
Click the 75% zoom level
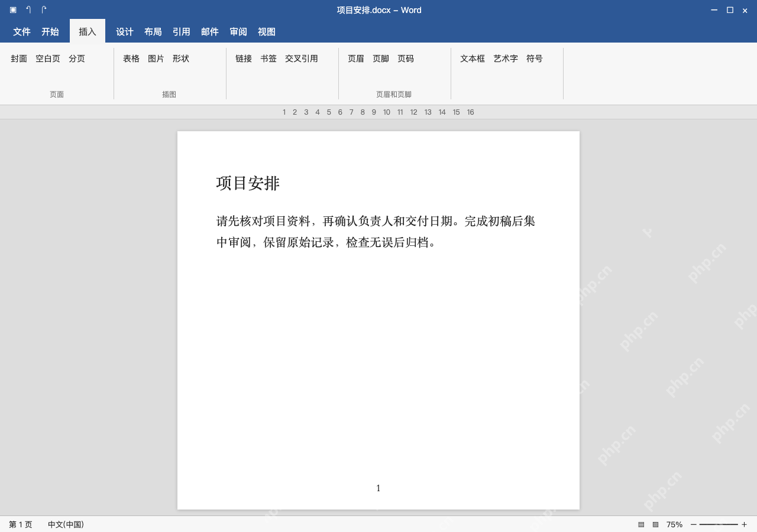point(674,524)
